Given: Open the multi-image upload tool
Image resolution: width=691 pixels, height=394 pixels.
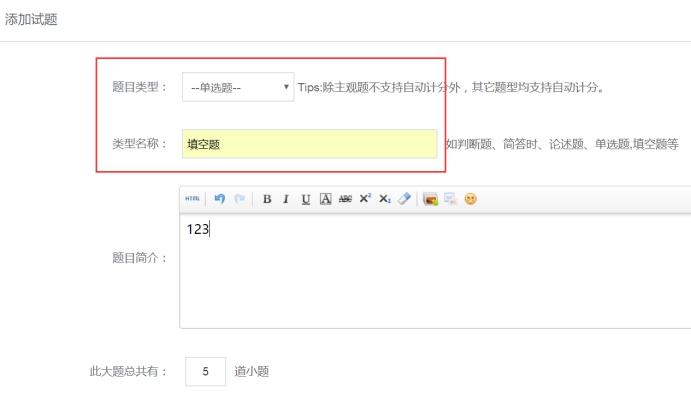Looking at the screenshot, I should (450, 199).
